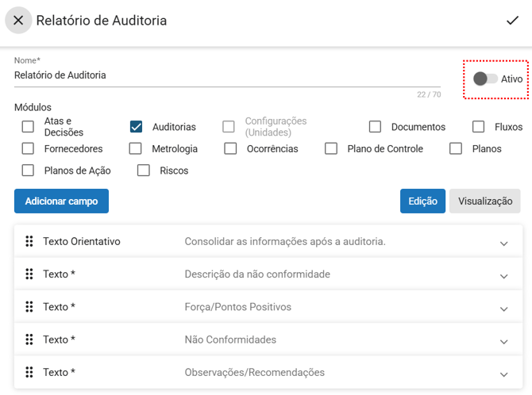Click drag handle of Texto Orientativo row
This screenshot has width=532, height=395.
(29, 242)
